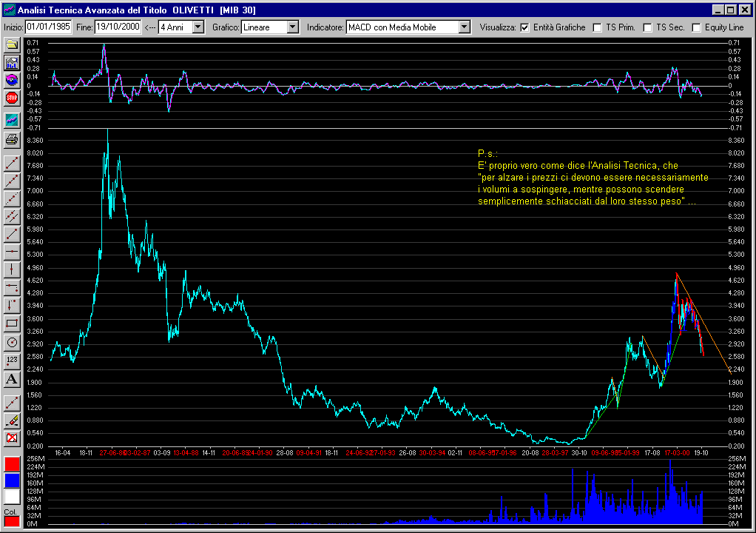The width and height of the screenshot is (756, 533).
Task: Select the vertical line with side-point tool
Action: pyautogui.click(x=12, y=305)
